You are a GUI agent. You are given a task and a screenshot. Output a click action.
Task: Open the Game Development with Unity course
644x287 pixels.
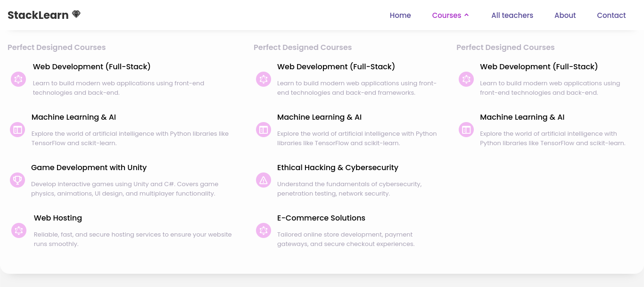tap(89, 168)
